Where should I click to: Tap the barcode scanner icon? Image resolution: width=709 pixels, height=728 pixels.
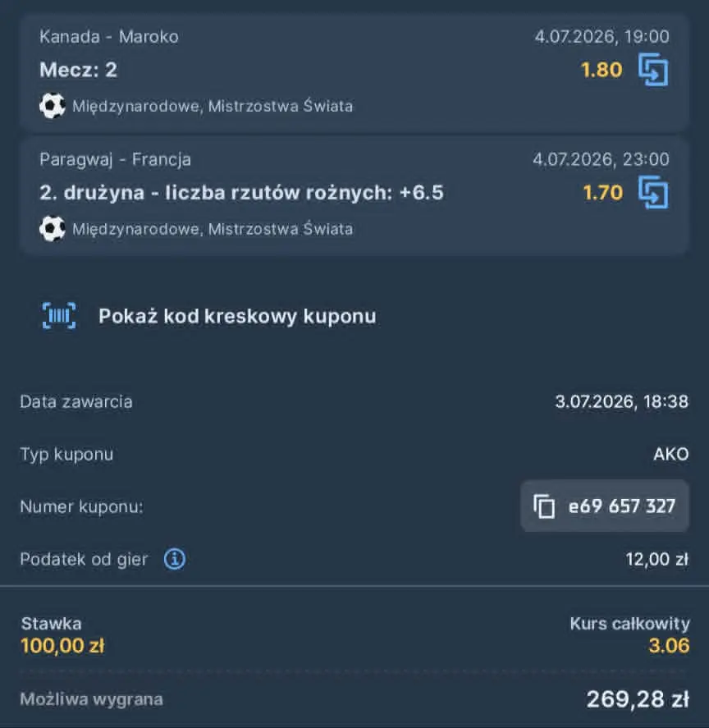59,316
